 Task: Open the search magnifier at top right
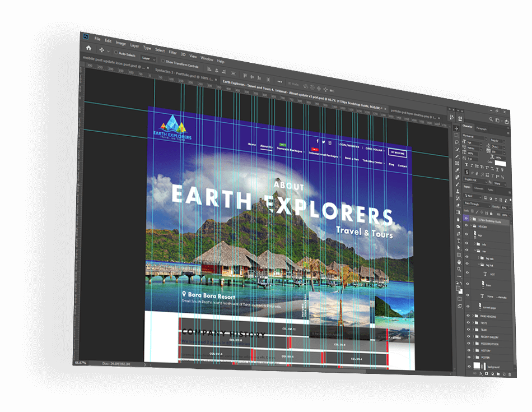491,119
